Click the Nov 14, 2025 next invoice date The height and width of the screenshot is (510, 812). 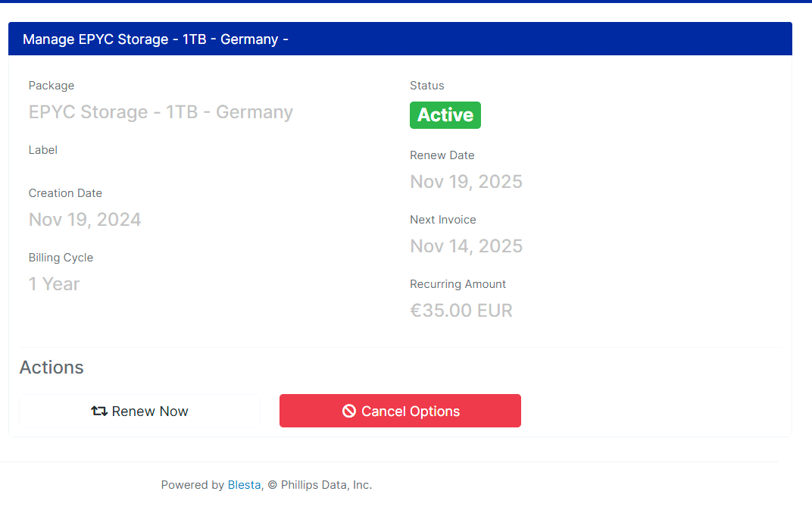click(x=466, y=246)
